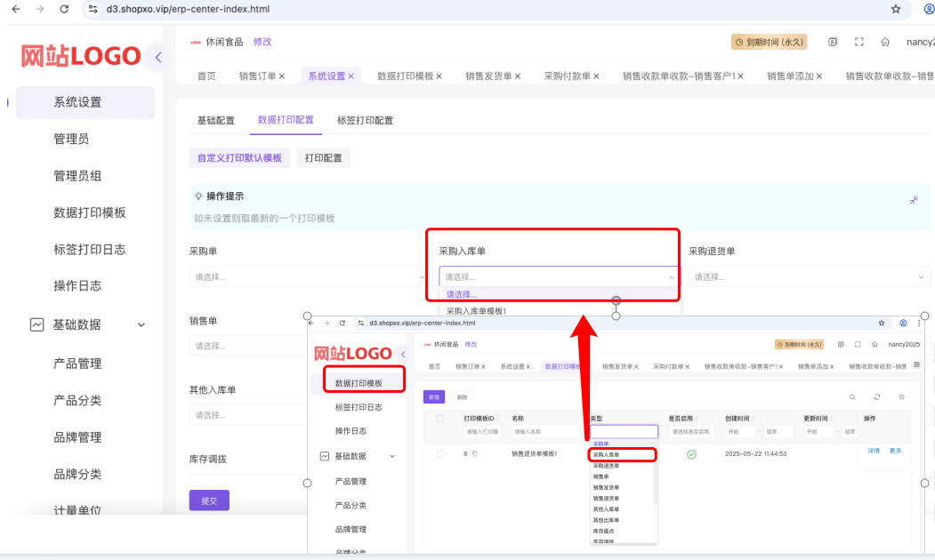Open inset browser three-dot menu
Image resolution: width=935 pixels, height=560 pixels.
pyautogui.click(x=919, y=323)
